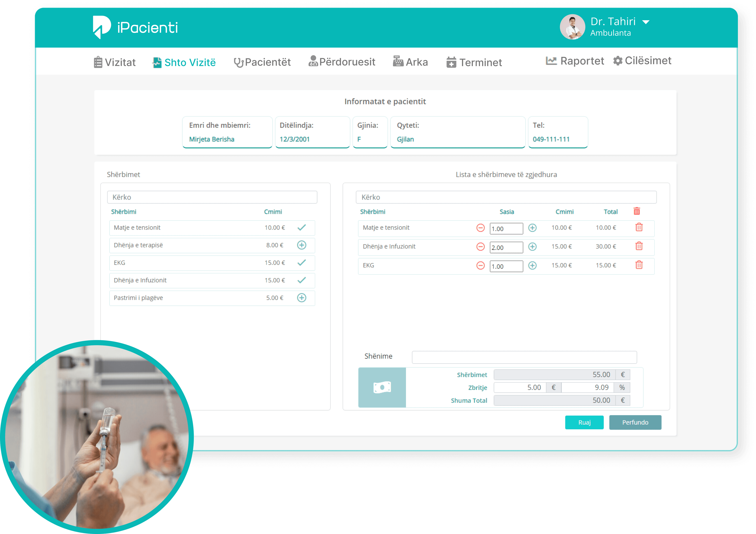Decrease quantity of Dhënja e Infuzionit

click(x=480, y=246)
